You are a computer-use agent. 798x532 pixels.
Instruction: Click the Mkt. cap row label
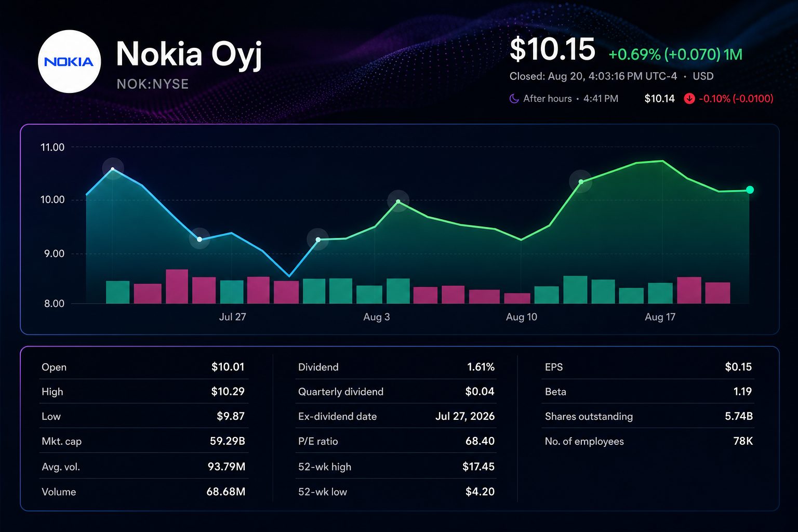[61, 442]
